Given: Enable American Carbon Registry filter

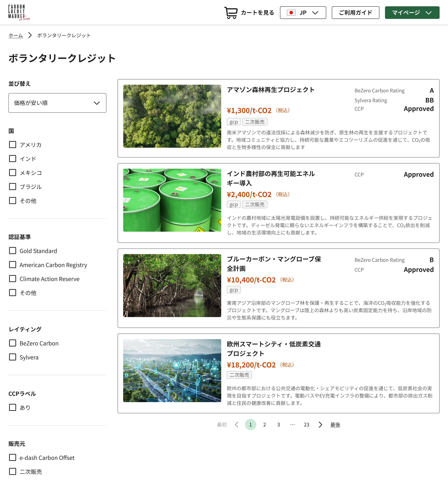Looking at the screenshot, I should [13, 265].
